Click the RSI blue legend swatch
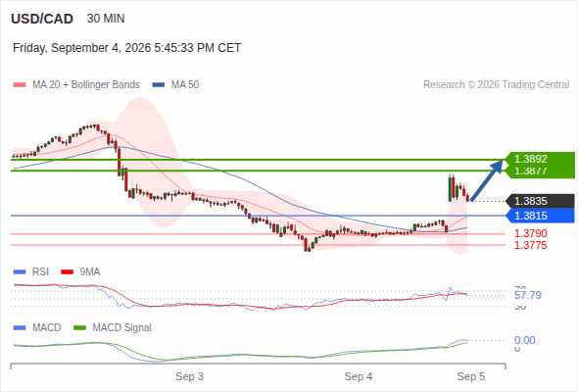This screenshot has height=392, width=578. point(20,272)
